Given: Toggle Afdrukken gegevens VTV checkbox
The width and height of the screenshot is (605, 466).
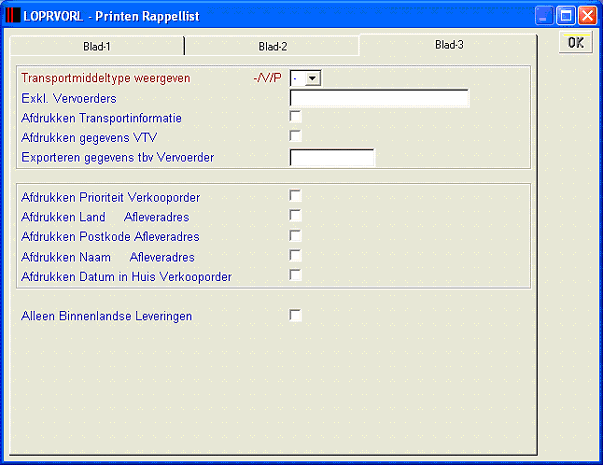Looking at the screenshot, I should [x=296, y=136].
